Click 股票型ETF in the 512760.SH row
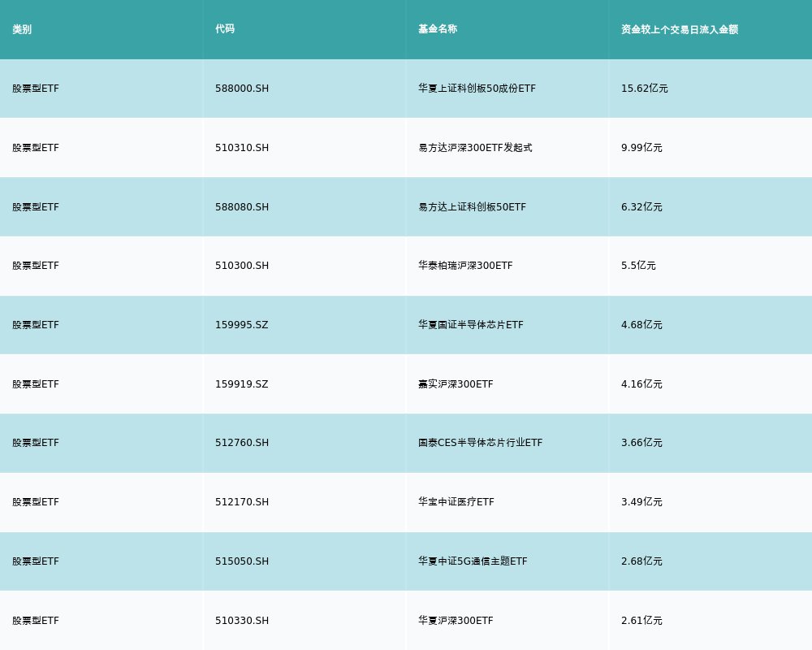Screen dimensions: 812x650 pyautogui.click(x=36, y=443)
